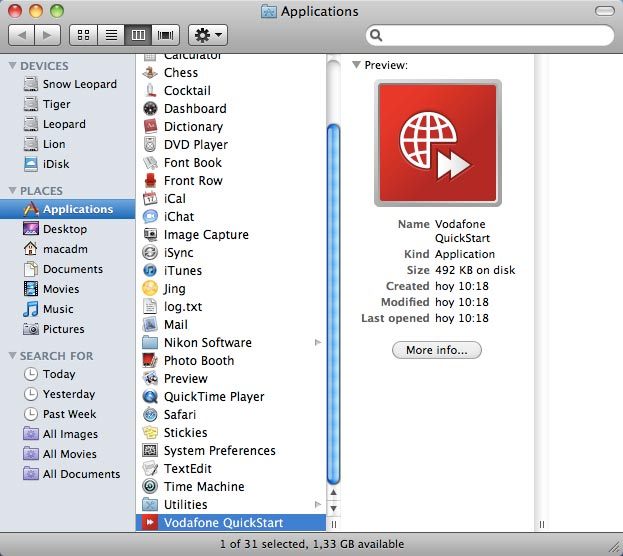Select the Snow Leopard drive icon
The width and height of the screenshot is (623, 556).
31,84
